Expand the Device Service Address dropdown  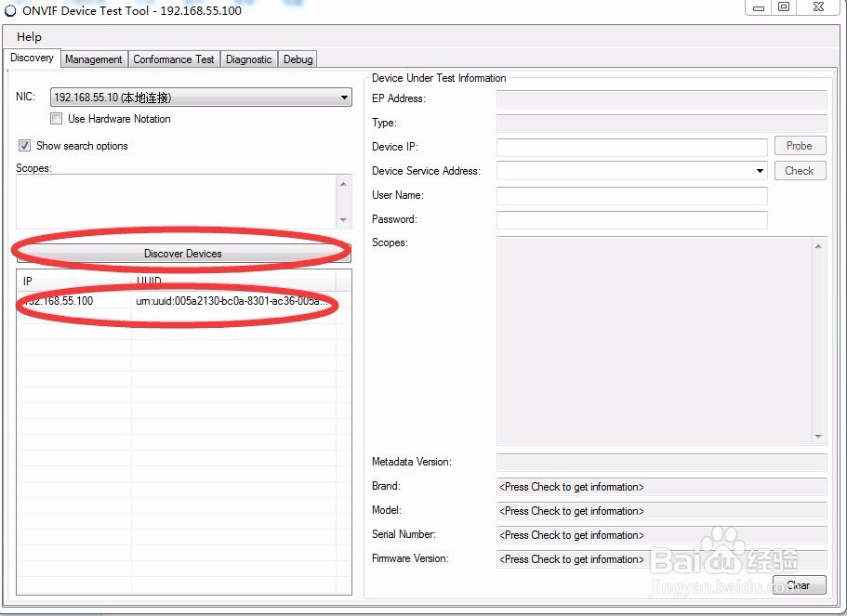click(760, 171)
